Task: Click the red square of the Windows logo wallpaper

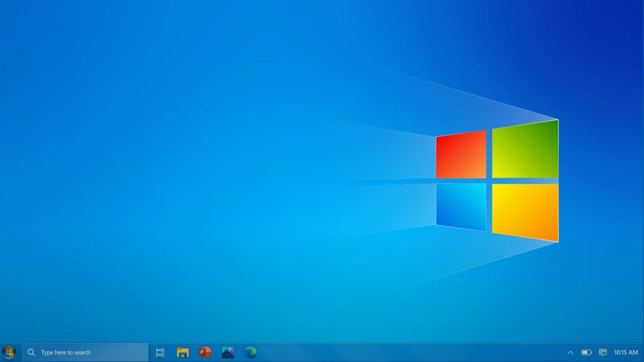Action: tap(460, 153)
